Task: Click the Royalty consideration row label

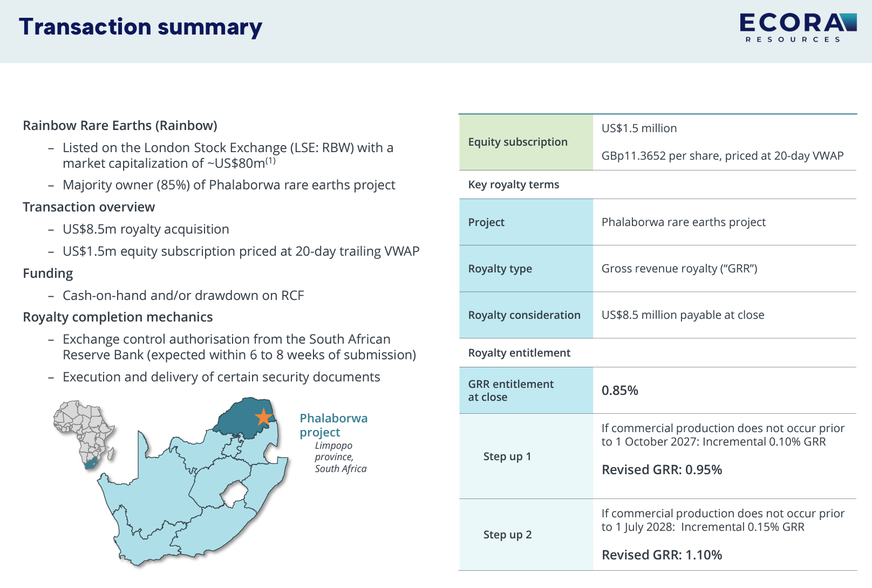Action: coord(524,315)
